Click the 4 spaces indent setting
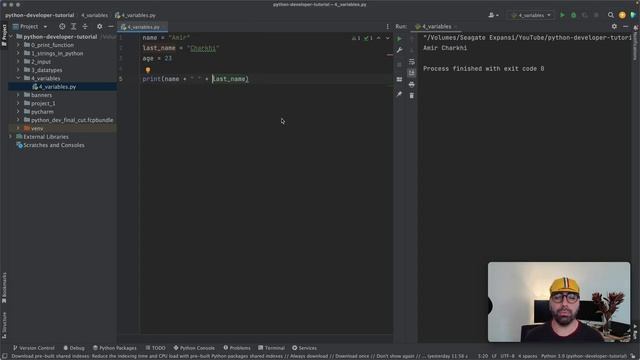Viewport: 640px width, 360px height. (x=528, y=356)
